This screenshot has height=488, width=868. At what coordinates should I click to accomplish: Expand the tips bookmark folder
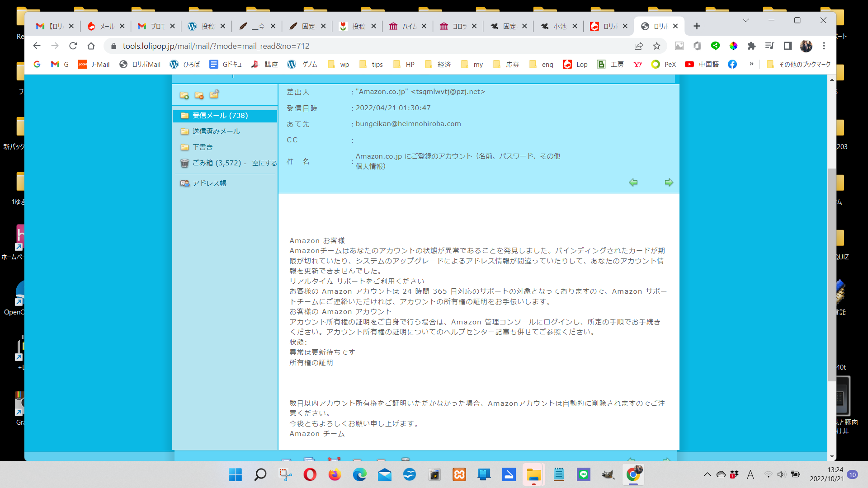pos(371,65)
